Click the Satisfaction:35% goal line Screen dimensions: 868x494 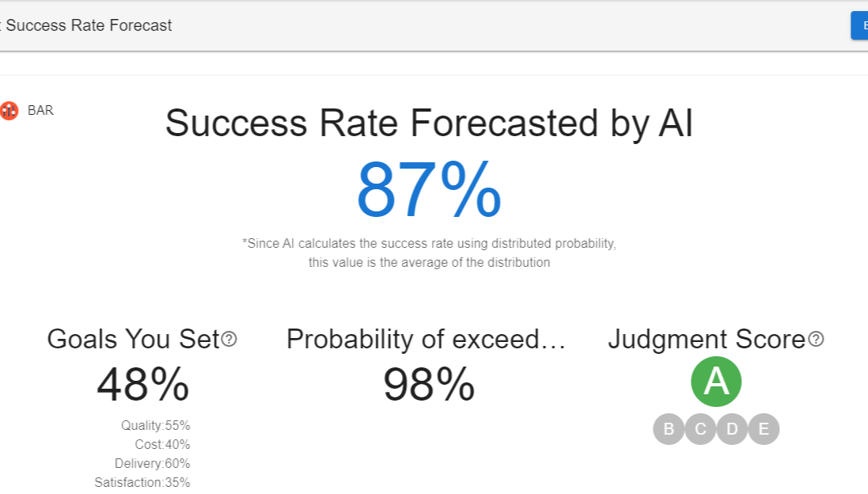tap(142, 482)
